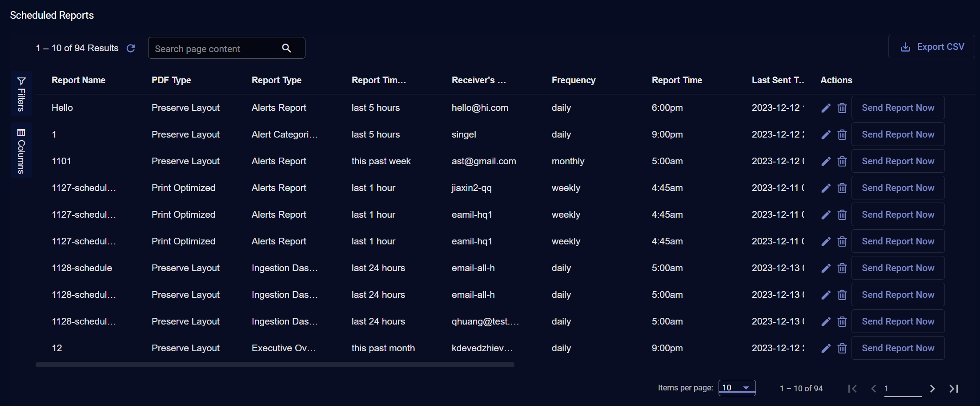Send Report Now for 1101 report
Viewport: 980px width, 406px height.
point(898,161)
